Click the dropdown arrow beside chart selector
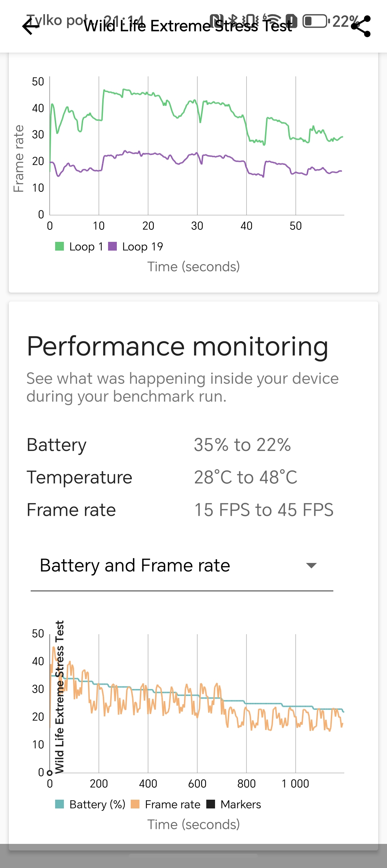The height and width of the screenshot is (868, 387). 311,566
